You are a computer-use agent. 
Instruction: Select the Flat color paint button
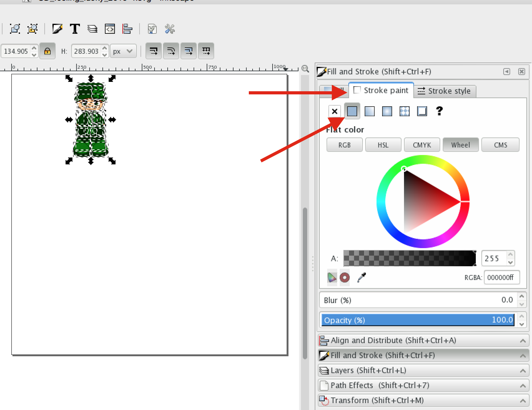pos(352,111)
